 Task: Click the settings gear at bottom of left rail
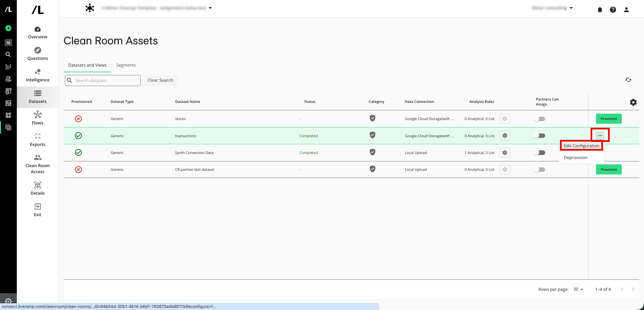coord(8,301)
